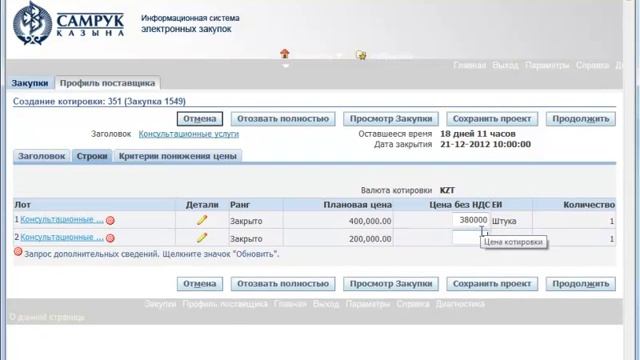Open lot 2 Консультационные link
The width and height of the screenshot is (640, 360).
(x=62, y=237)
